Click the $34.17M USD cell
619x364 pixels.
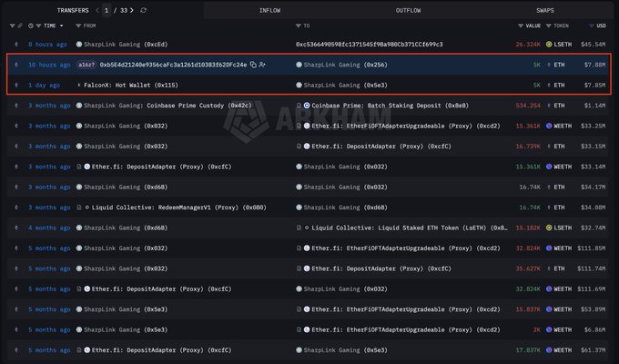pyautogui.click(x=593, y=187)
